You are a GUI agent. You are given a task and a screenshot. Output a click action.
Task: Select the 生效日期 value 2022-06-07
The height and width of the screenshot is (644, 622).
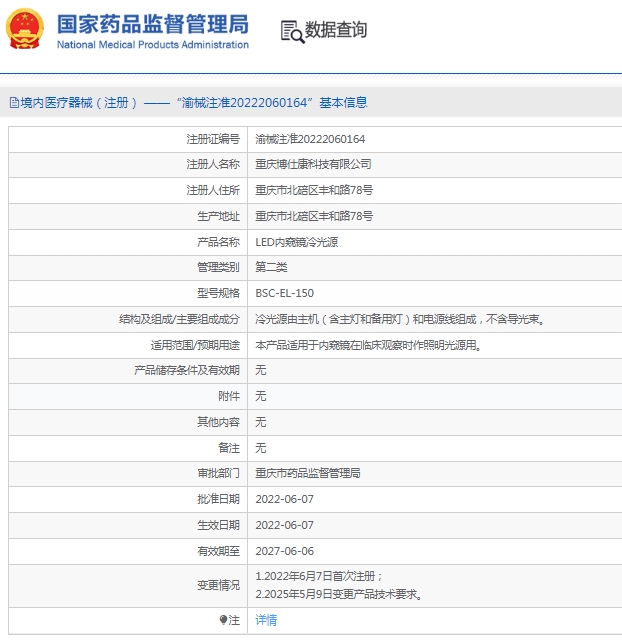(284, 525)
